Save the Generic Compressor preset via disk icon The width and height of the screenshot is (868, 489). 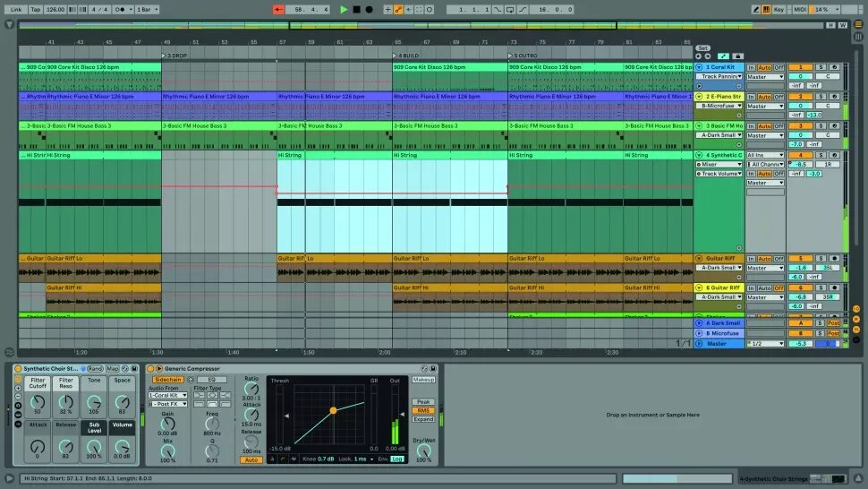[433, 368]
